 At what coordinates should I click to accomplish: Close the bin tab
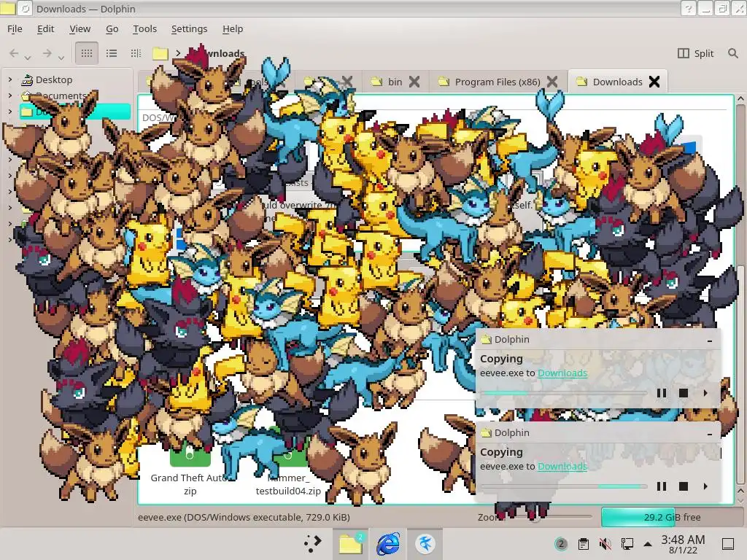pyautogui.click(x=414, y=82)
